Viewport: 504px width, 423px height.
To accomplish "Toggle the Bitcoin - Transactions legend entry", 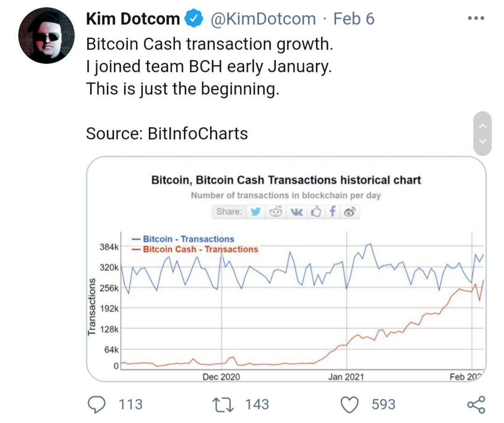I will [x=182, y=239].
